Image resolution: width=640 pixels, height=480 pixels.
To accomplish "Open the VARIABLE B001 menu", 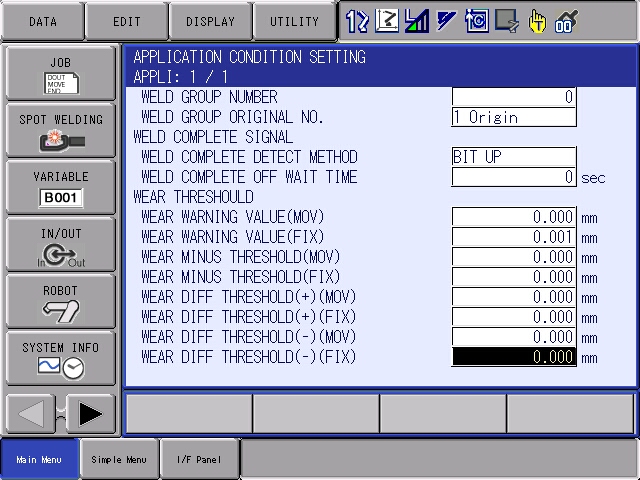I will (x=61, y=187).
